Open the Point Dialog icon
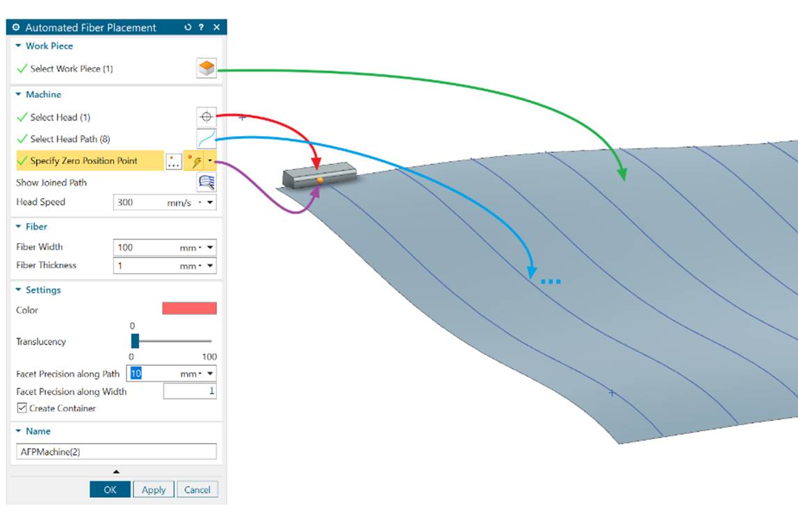The image size is (798, 532). [174, 161]
